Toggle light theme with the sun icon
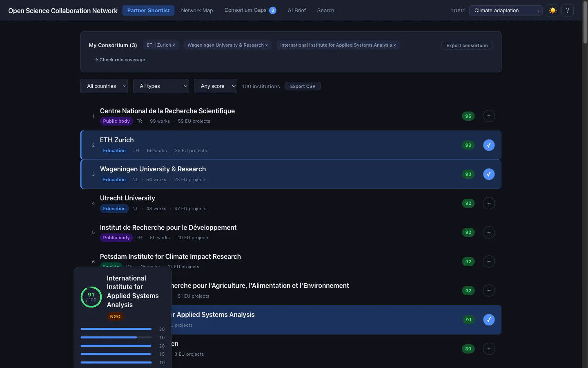This screenshot has height=368, width=588. [x=552, y=11]
